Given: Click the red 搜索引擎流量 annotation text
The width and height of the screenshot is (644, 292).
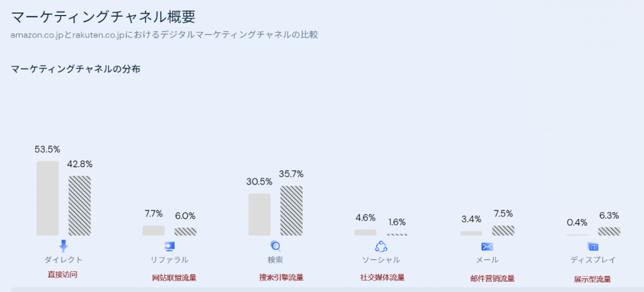Looking at the screenshot, I should point(281,277).
